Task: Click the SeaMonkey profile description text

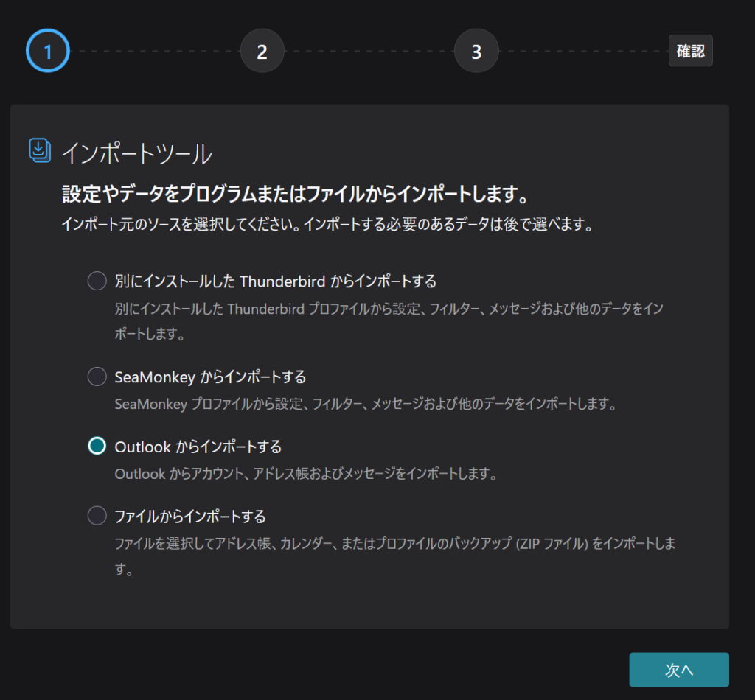Action: coord(365,405)
